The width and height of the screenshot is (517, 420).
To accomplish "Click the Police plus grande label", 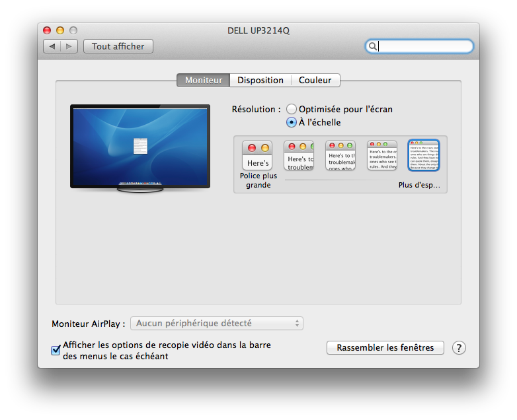I will tap(258, 180).
